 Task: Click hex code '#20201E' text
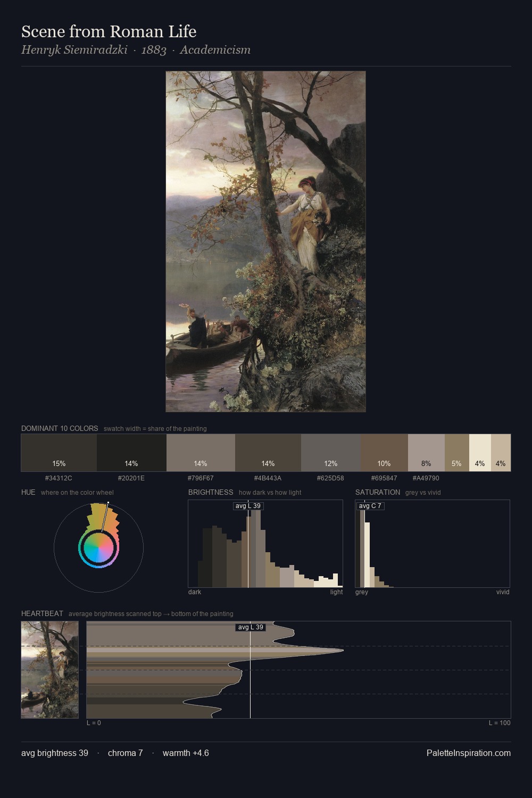tap(131, 478)
